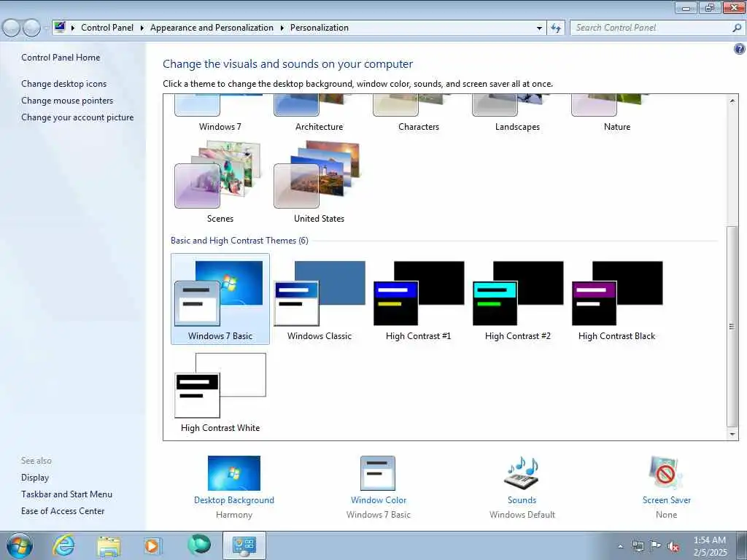Image resolution: width=747 pixels, height=560 pixels.
Task: Pick the United States theme
Action: [320, 182]
